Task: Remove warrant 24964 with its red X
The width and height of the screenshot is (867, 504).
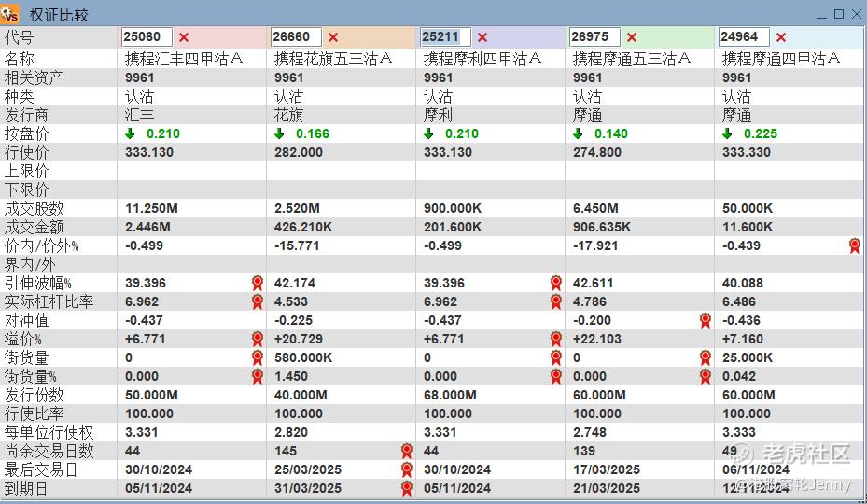Action: pyautogui.click(x=781, y=37)
